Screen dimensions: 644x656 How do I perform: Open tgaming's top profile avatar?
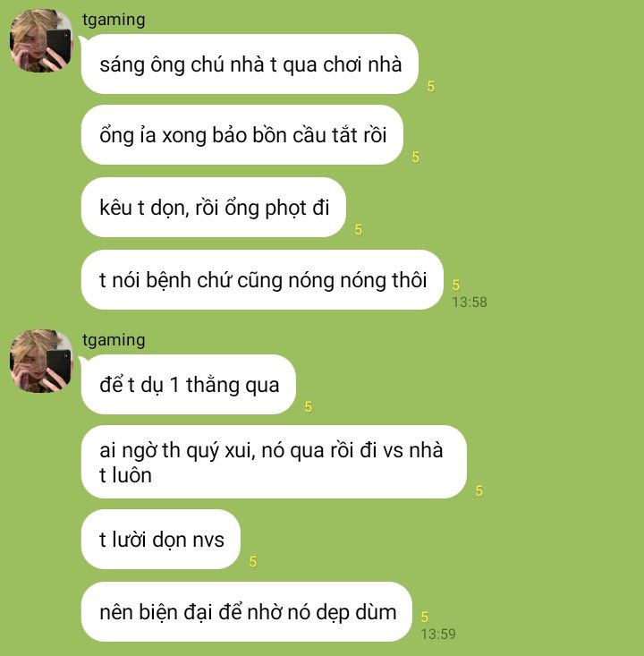coord(40,40)
